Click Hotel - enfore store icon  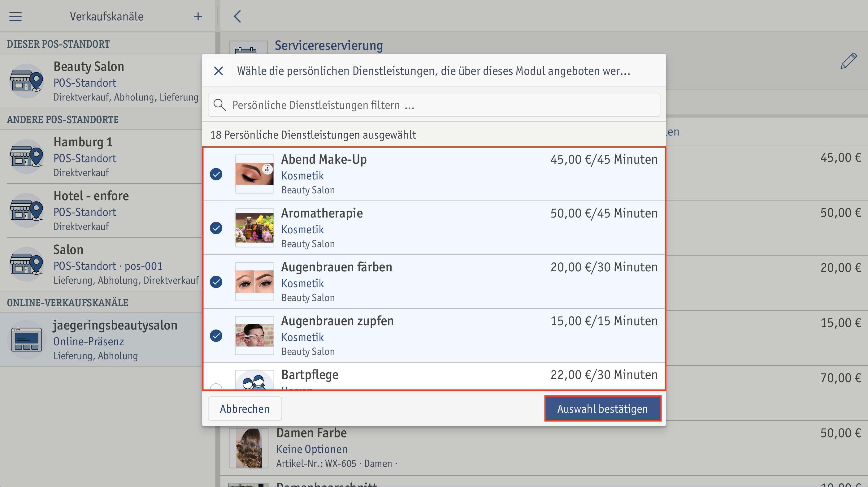point(27,210)
